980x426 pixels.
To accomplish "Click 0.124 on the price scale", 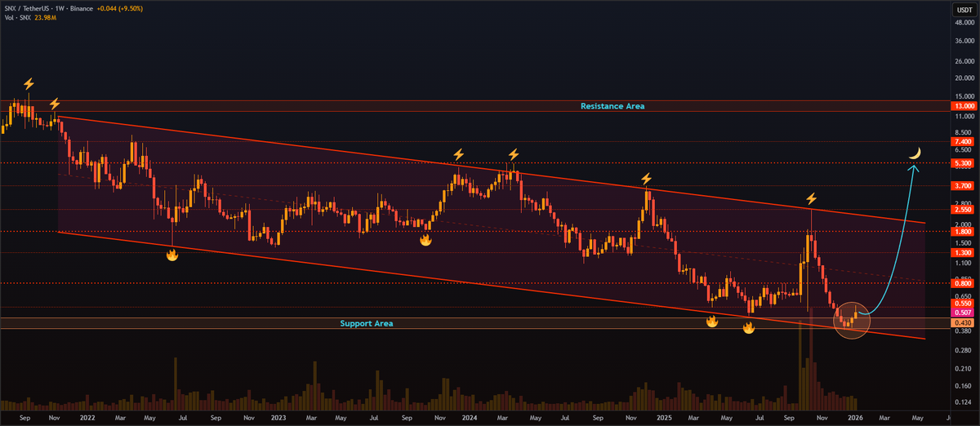I will click(964, 402).
